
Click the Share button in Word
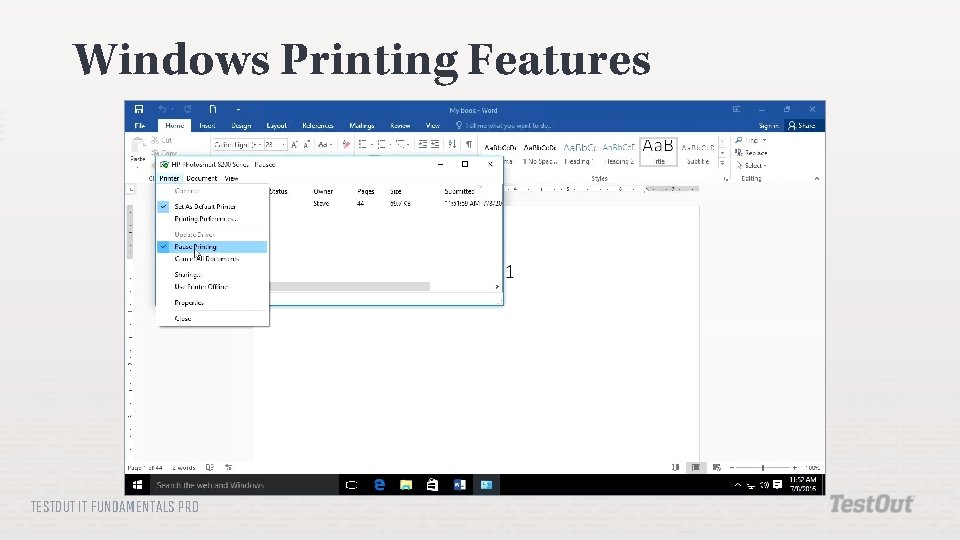tap(803, 126)
